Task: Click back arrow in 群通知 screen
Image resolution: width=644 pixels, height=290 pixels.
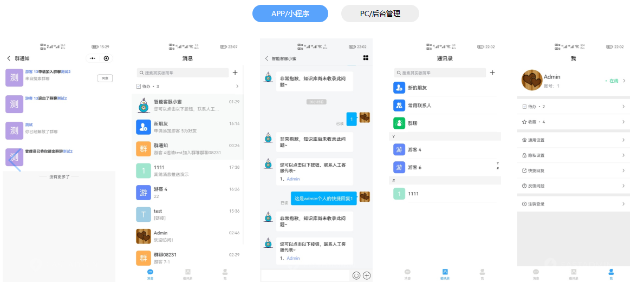Action: pyautogui.click(x=9, y=58)
